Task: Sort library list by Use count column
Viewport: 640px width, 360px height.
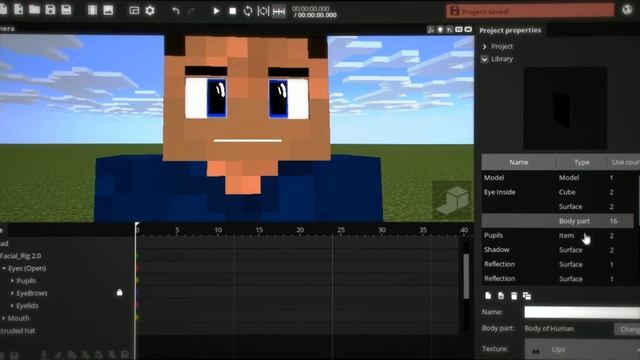Action: (x=624, y=162)
